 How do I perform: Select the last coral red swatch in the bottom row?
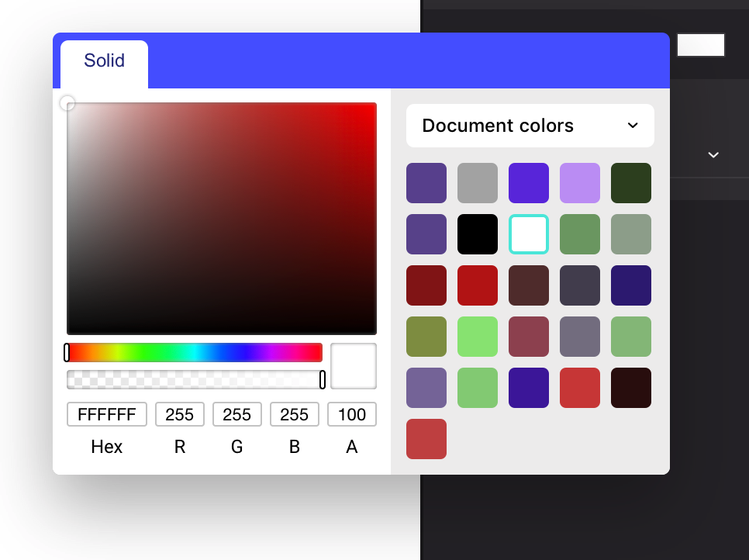pyautogui.click(x=426, y=439)
